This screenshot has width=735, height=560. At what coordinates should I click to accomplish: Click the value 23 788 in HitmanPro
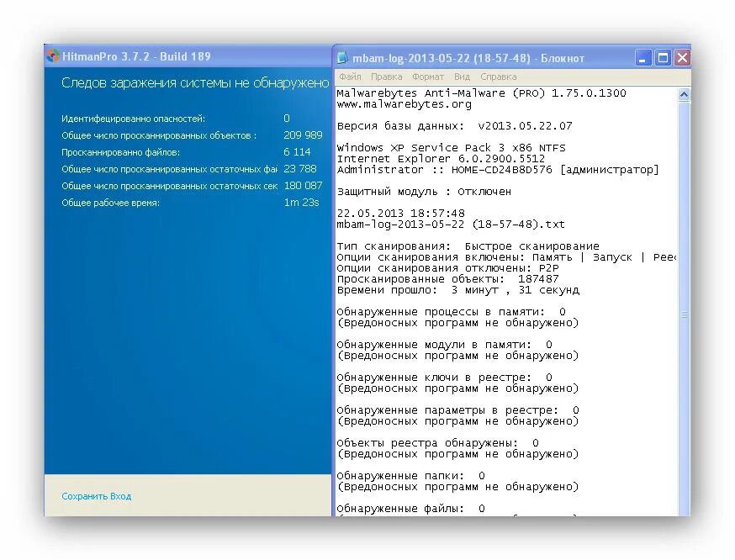coord(300,169)
